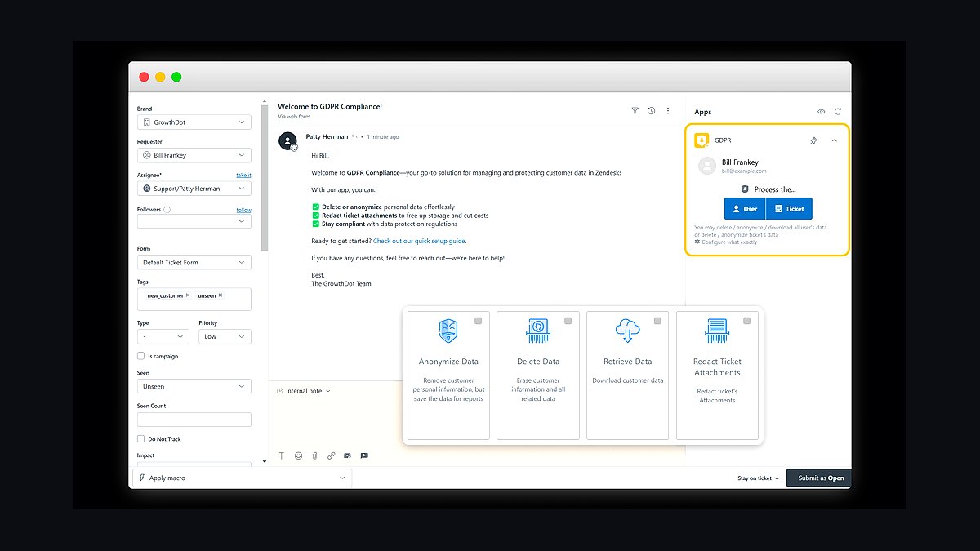
Task: Open the conversation filter icon
Action: (635, 111)
